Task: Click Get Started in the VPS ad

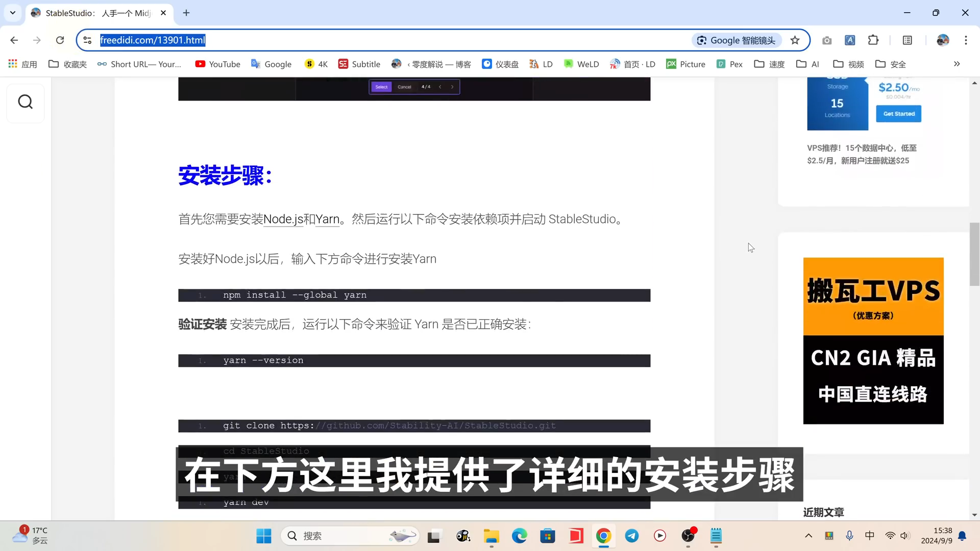Action: point(899,114)
